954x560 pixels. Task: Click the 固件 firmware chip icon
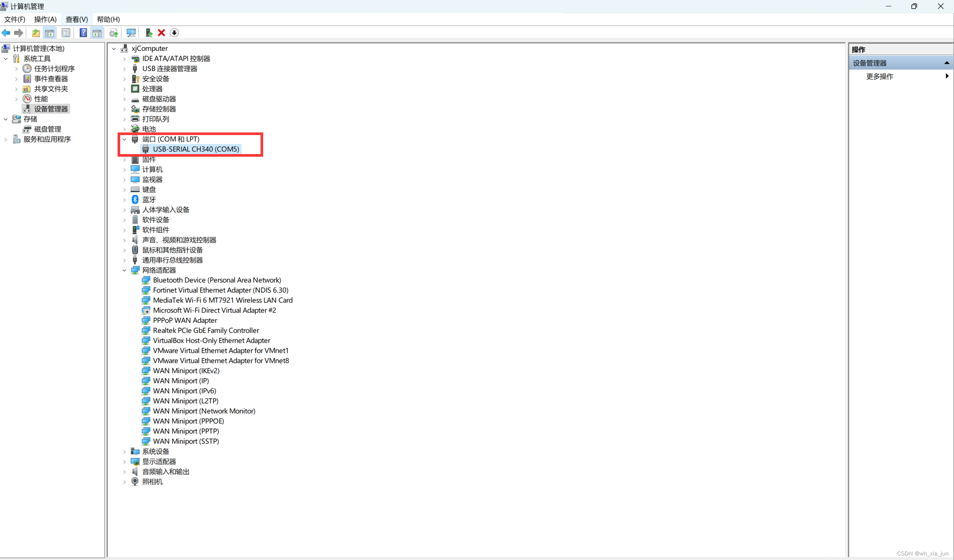tap(135, 159)
